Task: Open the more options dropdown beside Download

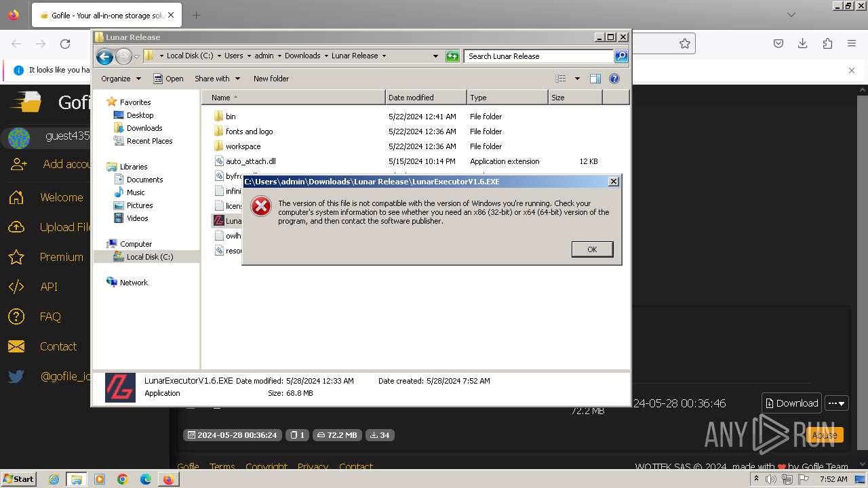Action: pos(837,403)
